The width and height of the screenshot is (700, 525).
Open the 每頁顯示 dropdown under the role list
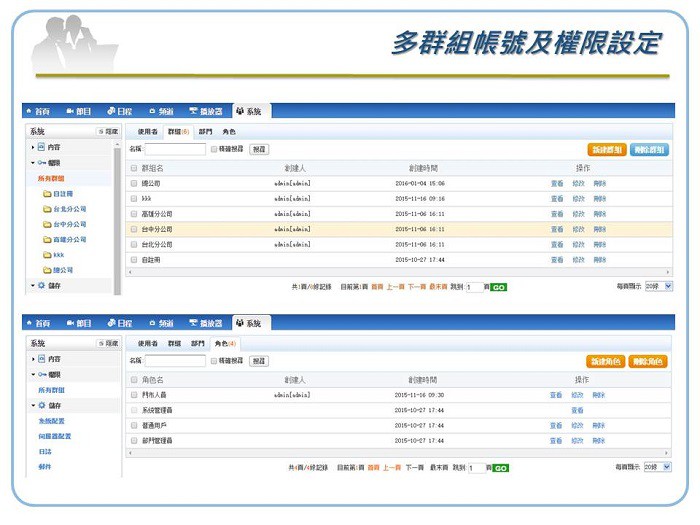[x=658, y=467]
